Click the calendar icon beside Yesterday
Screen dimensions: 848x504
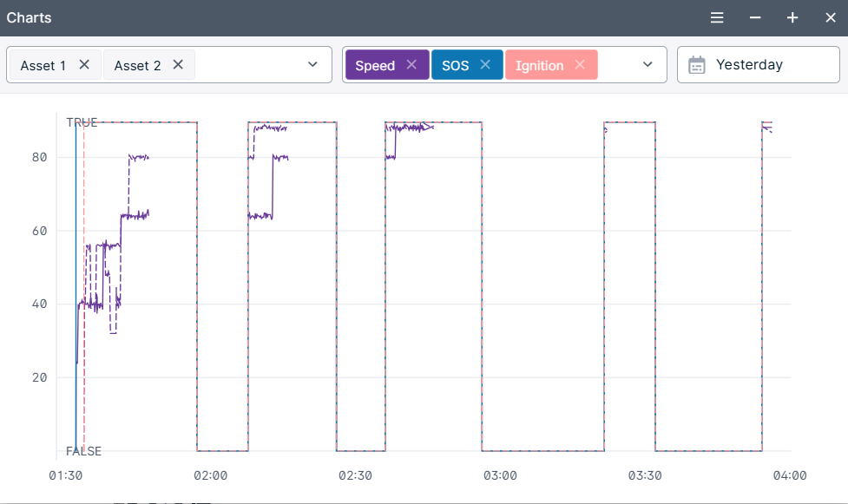pos(696,65)
